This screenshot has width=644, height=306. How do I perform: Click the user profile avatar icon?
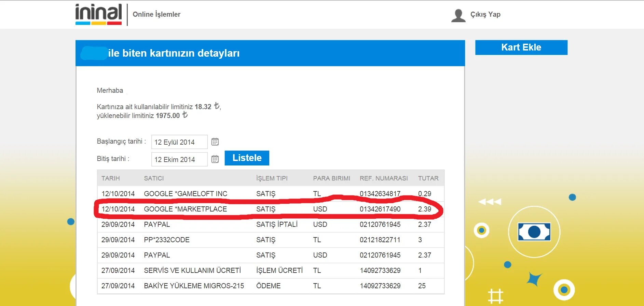coord(458,15)
